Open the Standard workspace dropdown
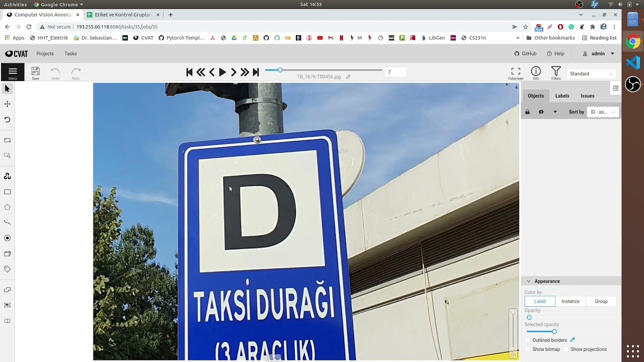The height and width of the screenshot is (362, 644). tap(591, 73)
